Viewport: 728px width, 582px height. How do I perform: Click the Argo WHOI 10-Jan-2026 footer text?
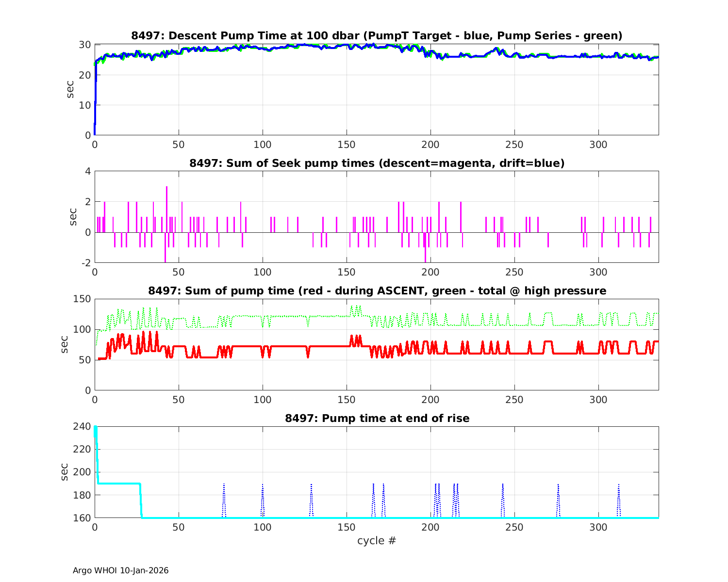coord(120,570)
